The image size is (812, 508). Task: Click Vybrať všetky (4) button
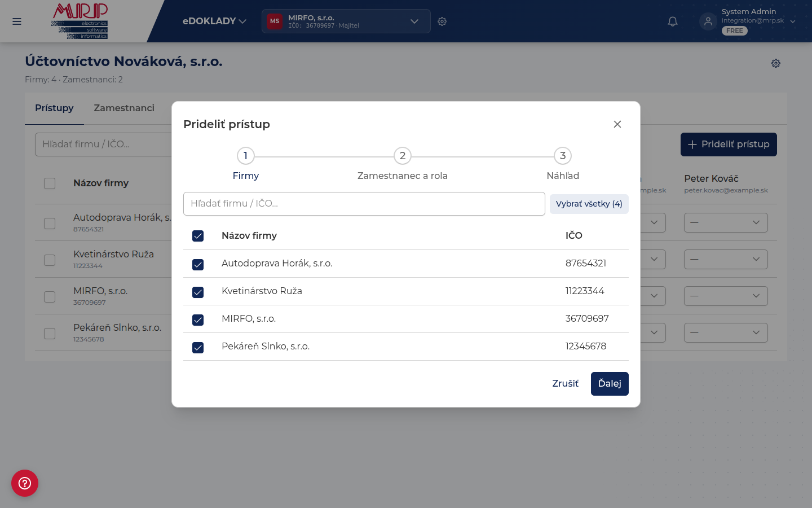click(589, 204)
